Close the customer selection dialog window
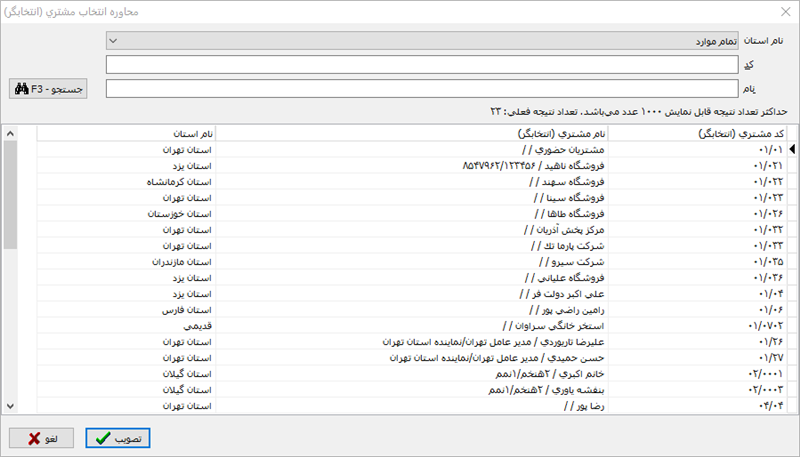The height and width of the screenshot is (457, 800). (x=781, y=12)
